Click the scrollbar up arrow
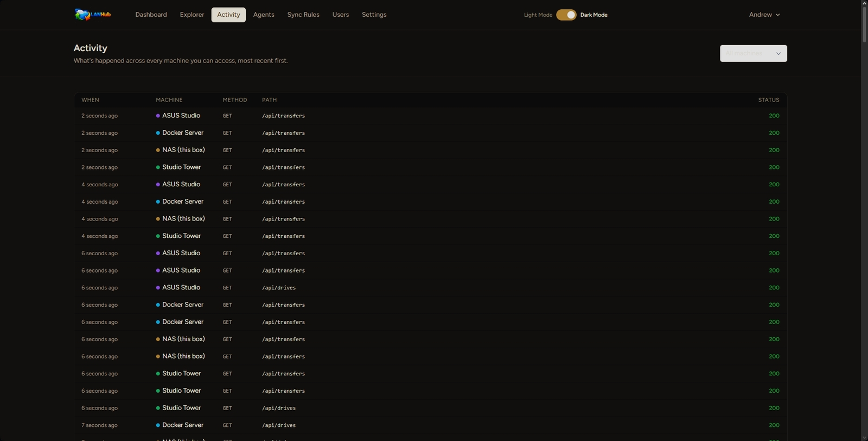This screenshot has height=441, width=868. tap(864, 3)
